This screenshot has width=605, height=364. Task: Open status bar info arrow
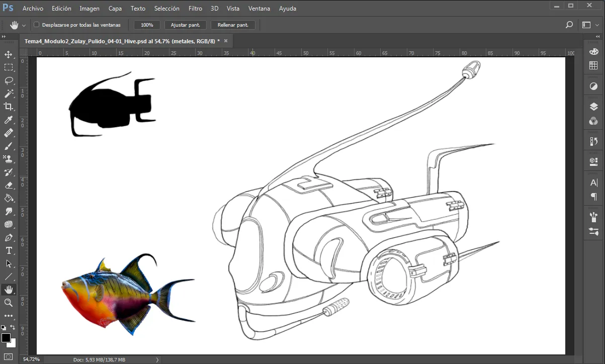(157, 359)
